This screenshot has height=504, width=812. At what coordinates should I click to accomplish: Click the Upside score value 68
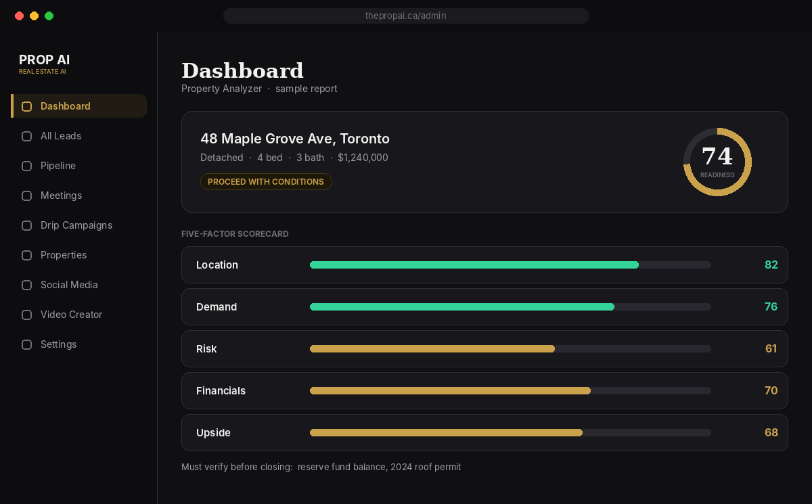tap(771, 432)
